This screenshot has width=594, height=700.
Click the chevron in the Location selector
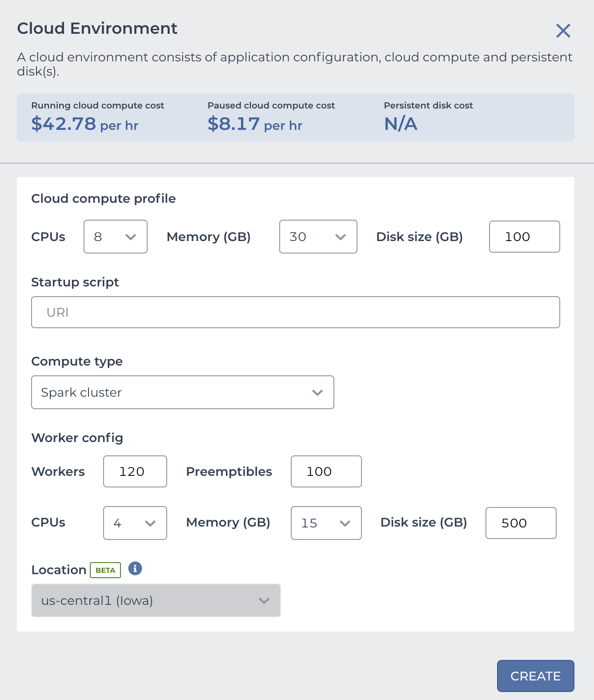tap(264, 601)
